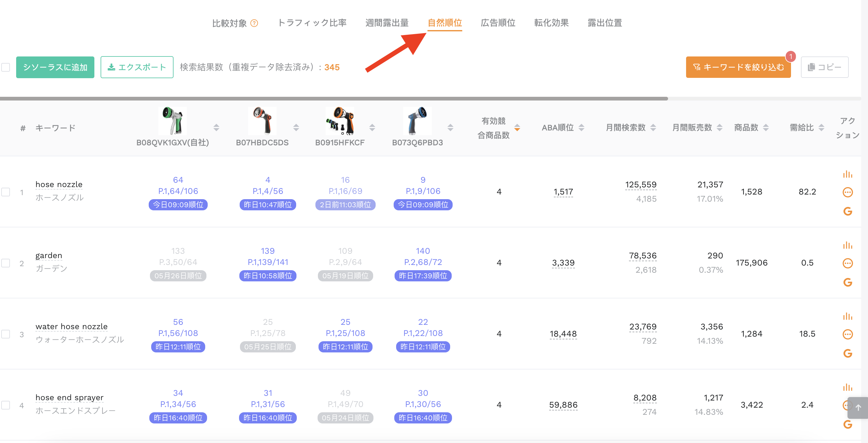Check the garden row checkbox
Viewport: 868px width, 443px height.
tap(6, 263)
